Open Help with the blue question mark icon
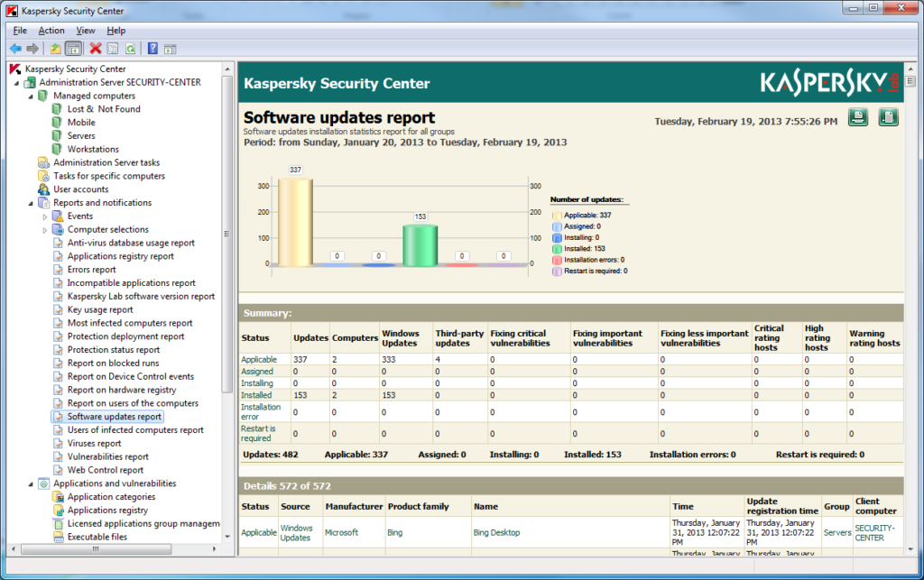924x580 pixels. (152, 49)
